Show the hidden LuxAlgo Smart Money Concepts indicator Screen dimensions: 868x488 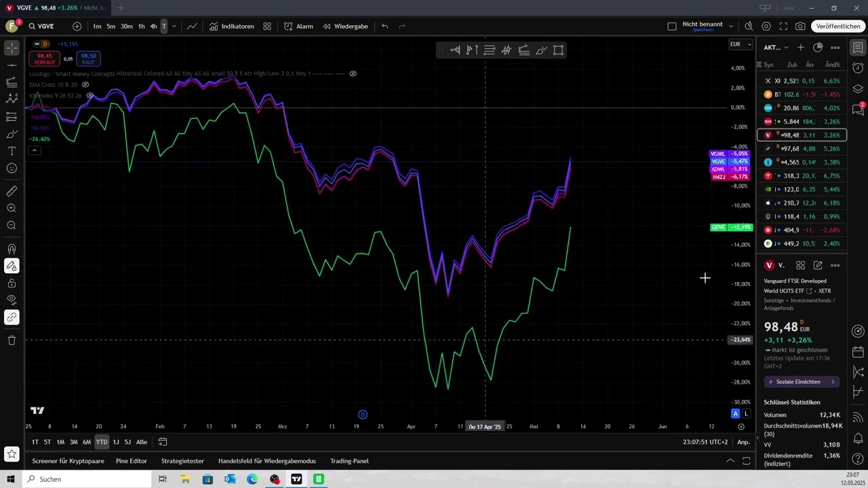(x=353, y=73)
